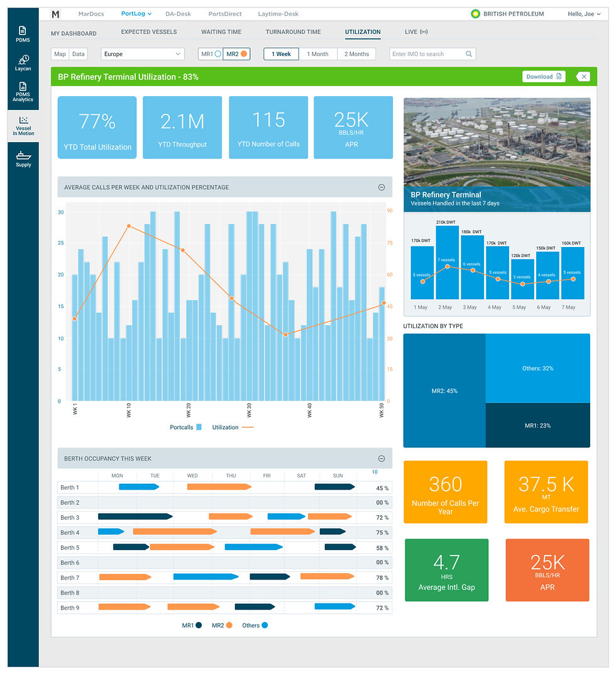Click the British Petroleum logo
This screenshot has width=616, height=675.
(475, 14)
